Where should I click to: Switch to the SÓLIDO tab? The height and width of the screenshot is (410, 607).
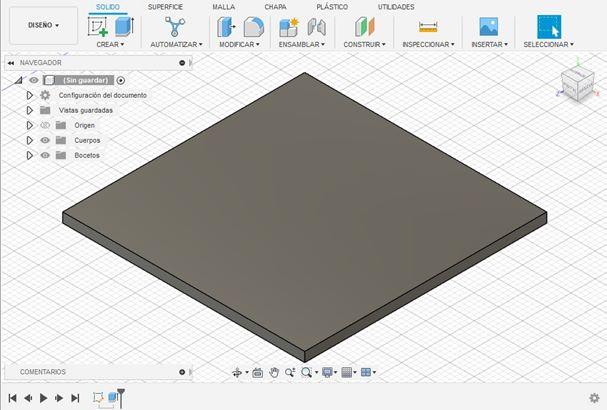[x=108, y=7]
